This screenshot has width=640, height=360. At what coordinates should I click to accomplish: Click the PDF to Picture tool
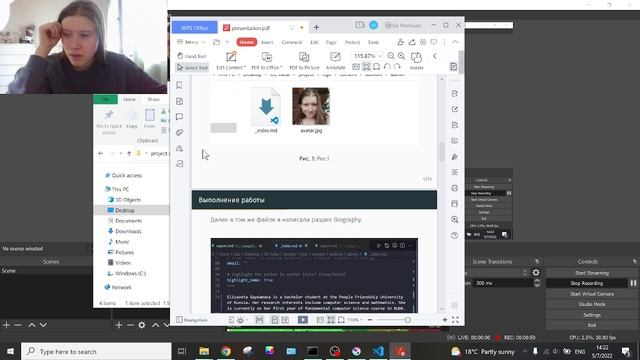pyautogui.click(x=304, y=60)
